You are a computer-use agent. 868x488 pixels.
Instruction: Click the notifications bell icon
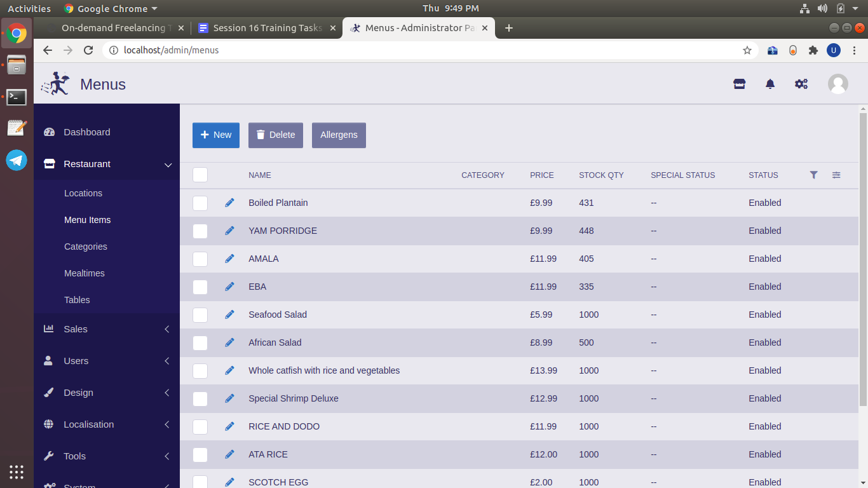[x=770, y=83]
